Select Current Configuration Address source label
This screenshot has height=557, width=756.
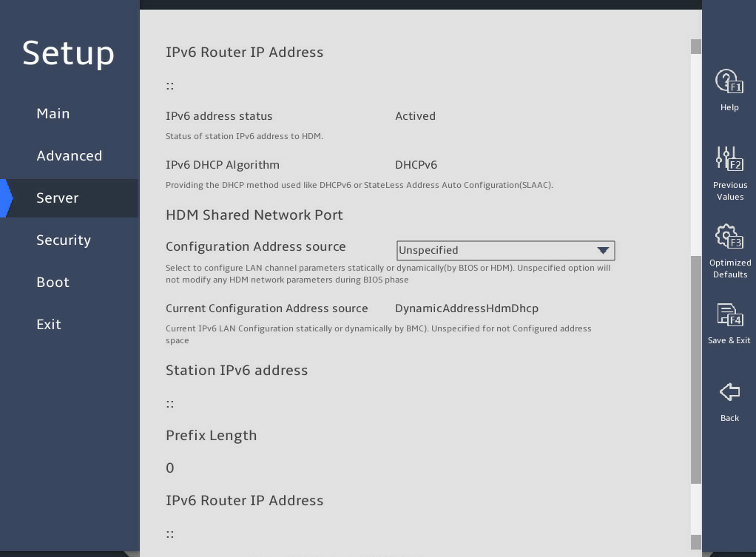click(266, 308)
